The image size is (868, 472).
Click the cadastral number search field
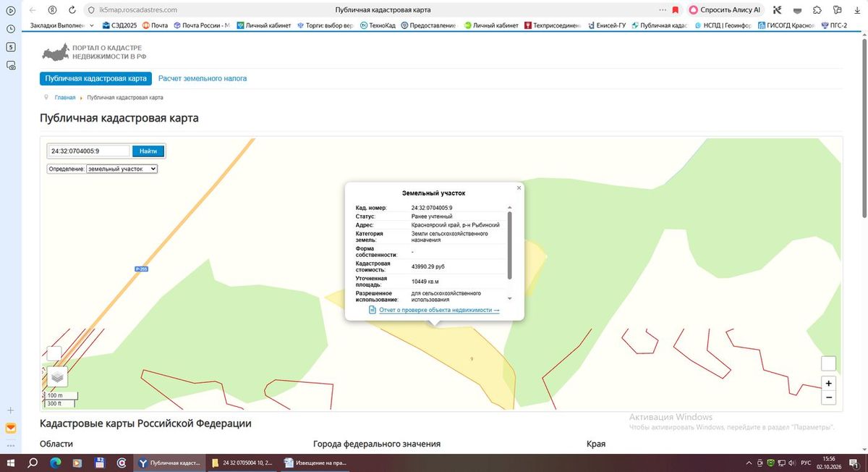89,151
